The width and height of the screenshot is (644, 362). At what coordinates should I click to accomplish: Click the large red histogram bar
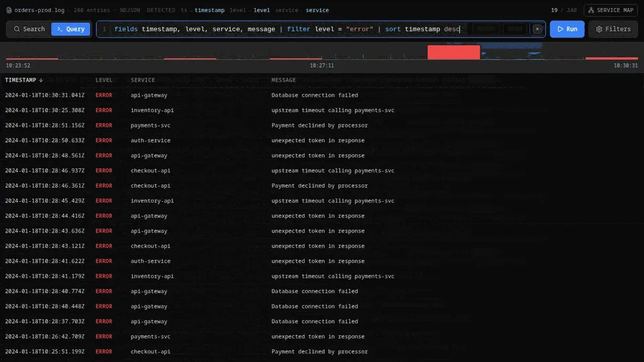coord(453,52)
